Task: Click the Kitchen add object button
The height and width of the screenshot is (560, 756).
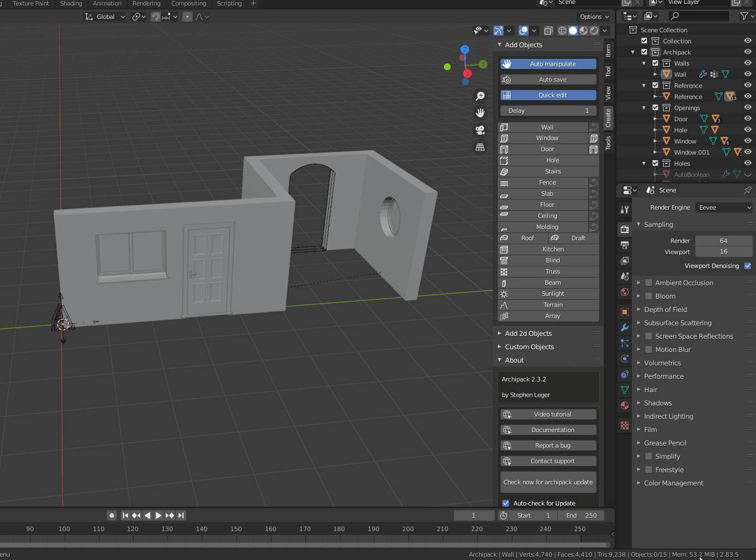Action: 549,249
